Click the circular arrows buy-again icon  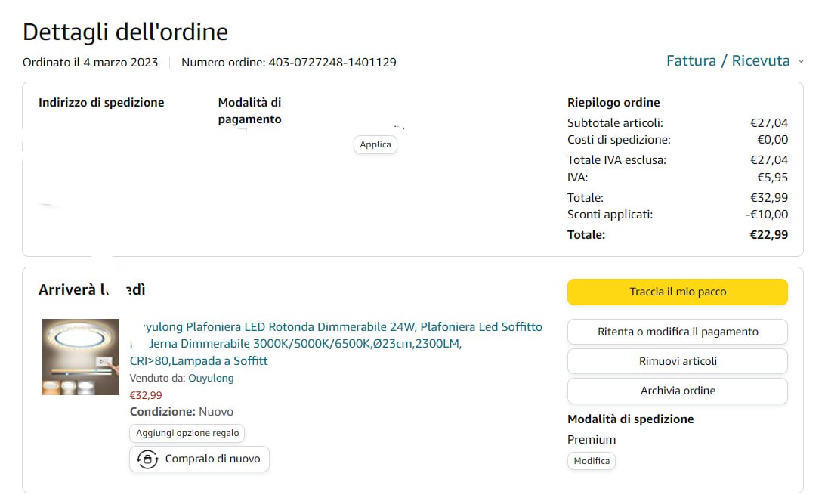click(x=147, y=459)
